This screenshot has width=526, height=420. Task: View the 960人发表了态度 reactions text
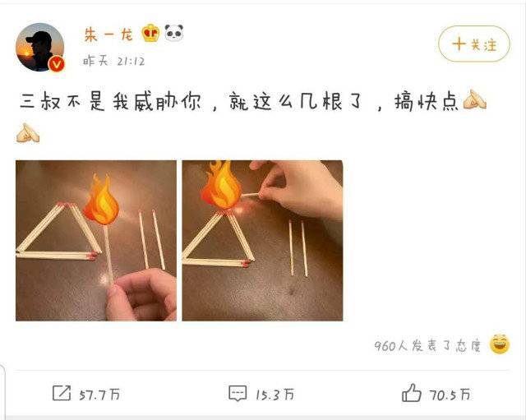tap(427, 345)
